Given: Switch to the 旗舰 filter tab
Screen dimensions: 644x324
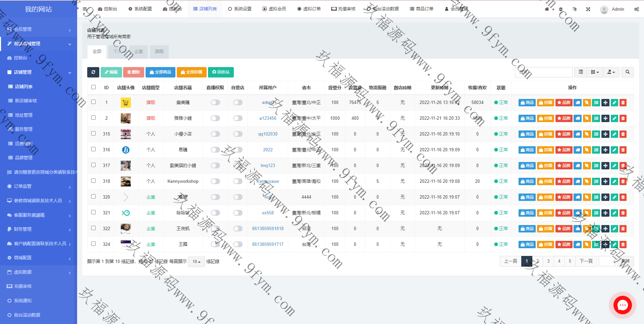Looking at the screenshot, I should [159, 52].
